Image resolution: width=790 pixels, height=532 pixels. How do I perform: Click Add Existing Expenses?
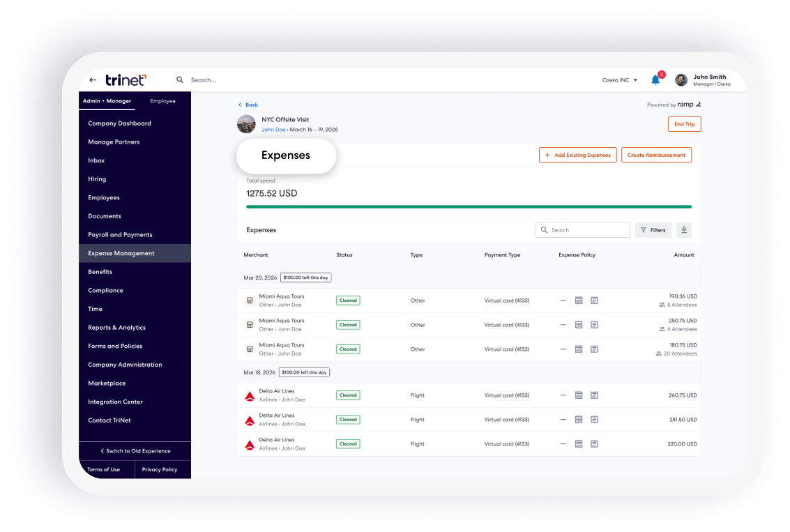tap(577, 155)
